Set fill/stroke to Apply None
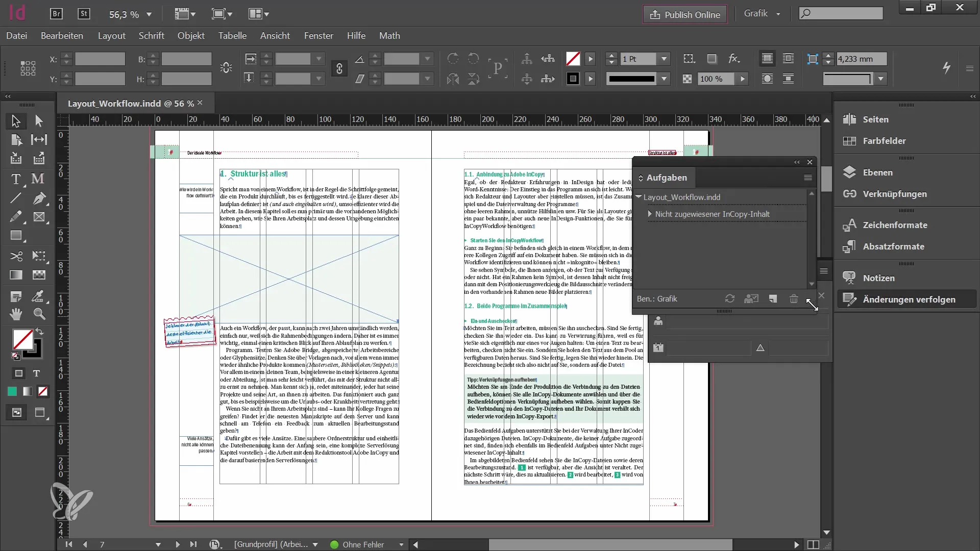The width and height of the screenshot is (980, 551). [43, 391]
